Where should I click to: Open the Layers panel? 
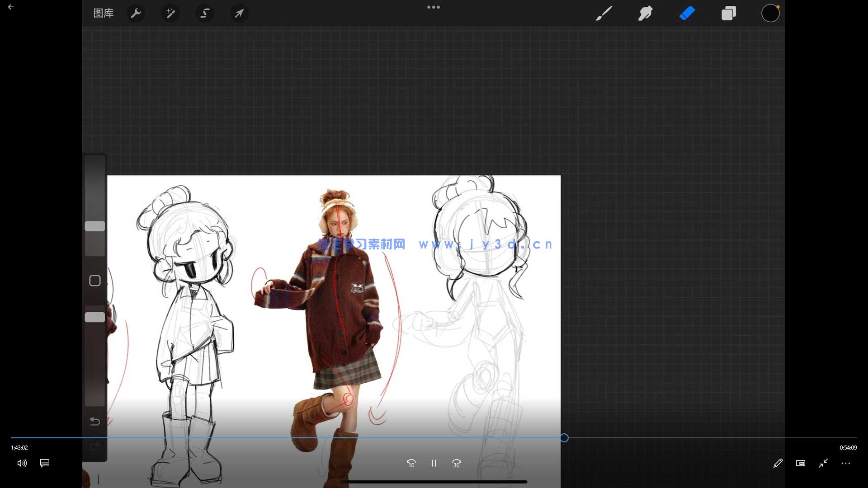728,13
